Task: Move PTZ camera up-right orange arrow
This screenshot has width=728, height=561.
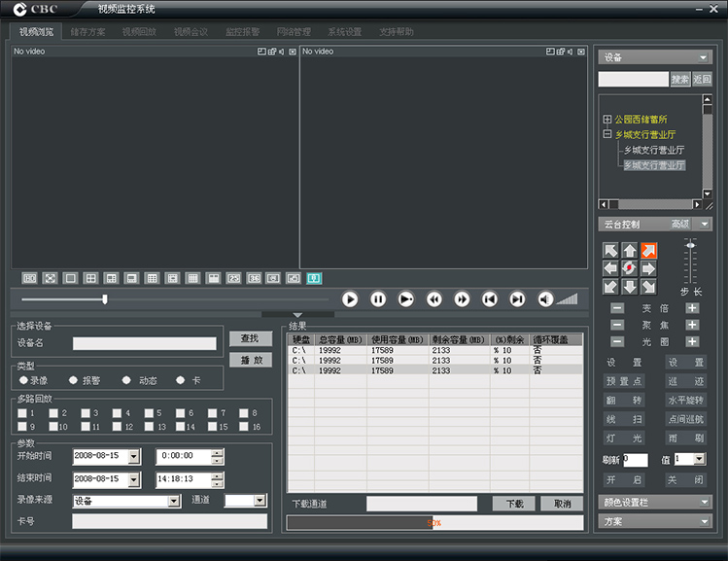Action: [x=648, y=250]
